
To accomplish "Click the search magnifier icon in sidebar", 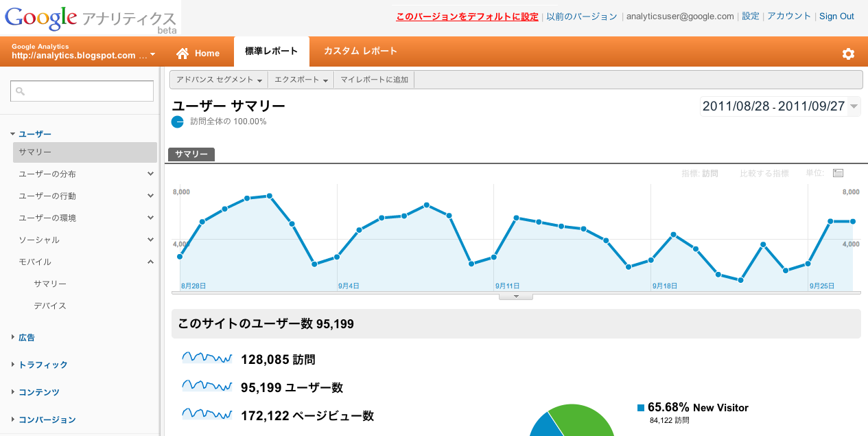I will [x=21, y=91].
